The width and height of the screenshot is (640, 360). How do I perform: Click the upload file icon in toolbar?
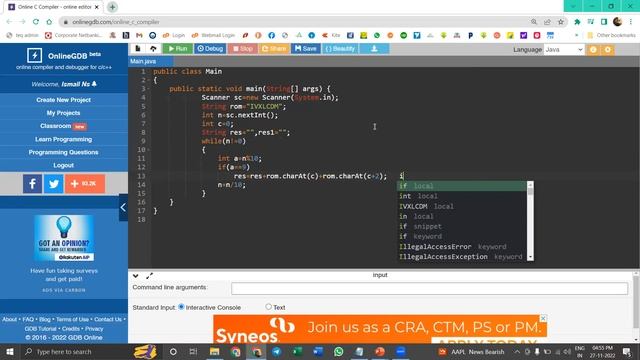(x=153, y=49)
